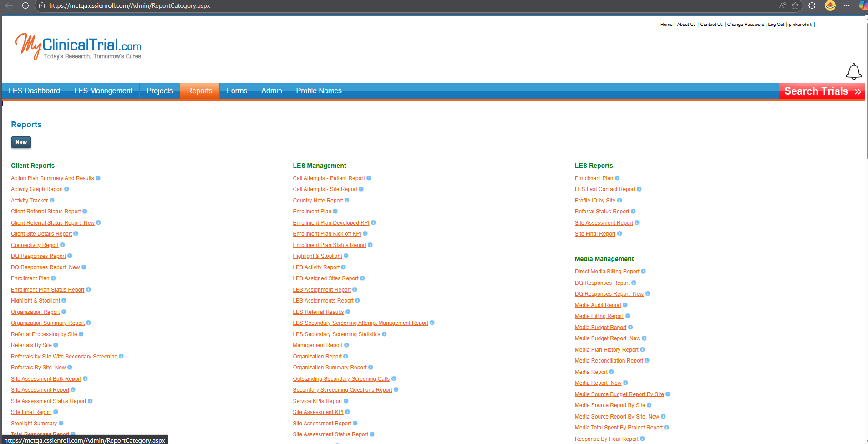The width and height of the screenshot is (868, 444).
Task: Click the pmkanchirk username link
Action: pos(800,25)
